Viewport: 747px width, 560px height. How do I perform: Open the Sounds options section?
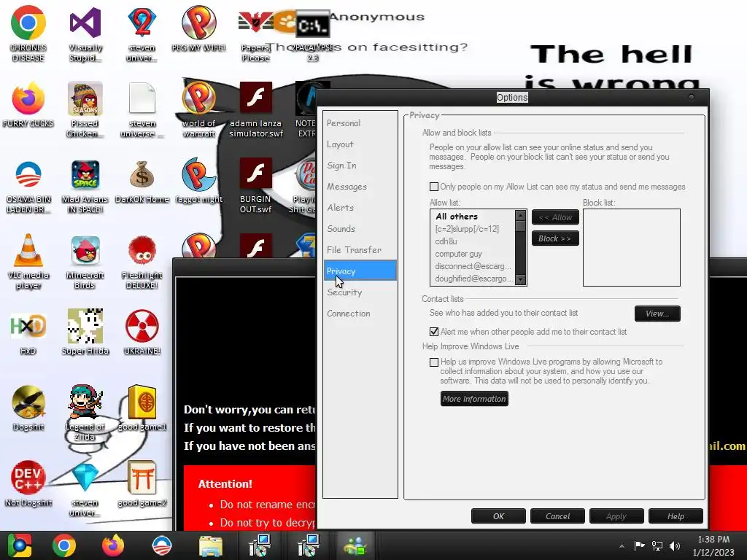click(360, 228)
